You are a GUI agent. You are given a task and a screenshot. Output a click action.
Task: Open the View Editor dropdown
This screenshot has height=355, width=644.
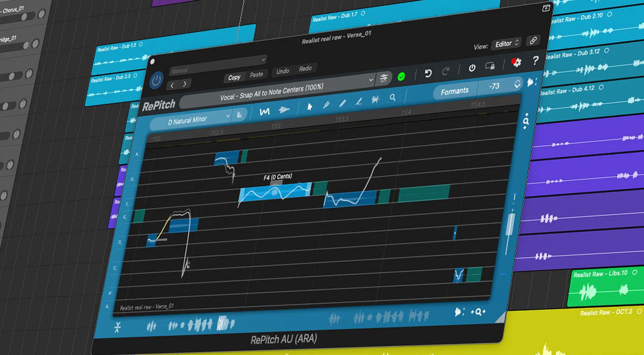(x=507, y=43)
